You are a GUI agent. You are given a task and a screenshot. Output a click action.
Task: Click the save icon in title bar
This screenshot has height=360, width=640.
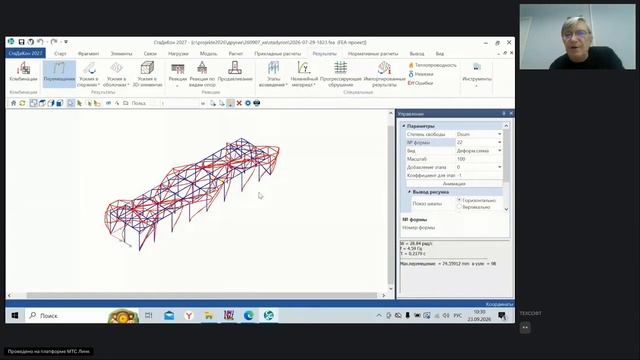[21, 42]
